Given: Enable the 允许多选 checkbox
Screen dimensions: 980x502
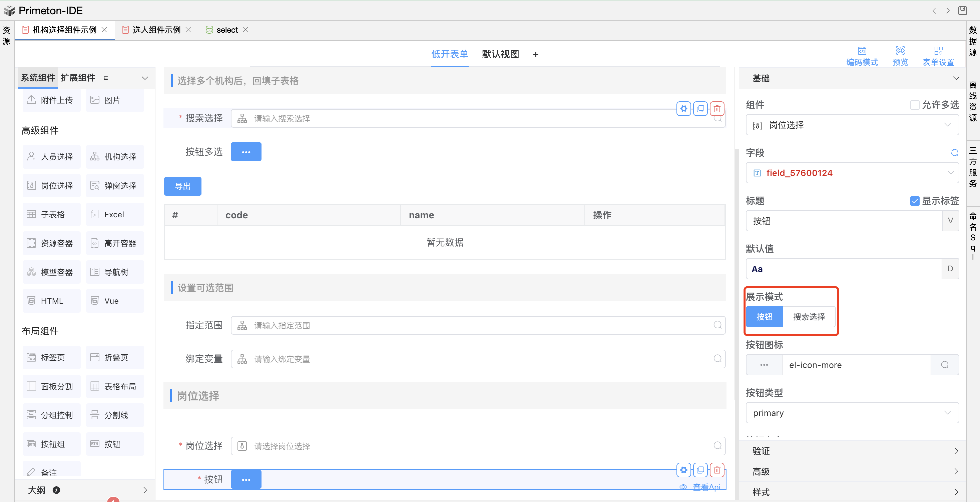Looking at the screenshot, I should [915, 105].
